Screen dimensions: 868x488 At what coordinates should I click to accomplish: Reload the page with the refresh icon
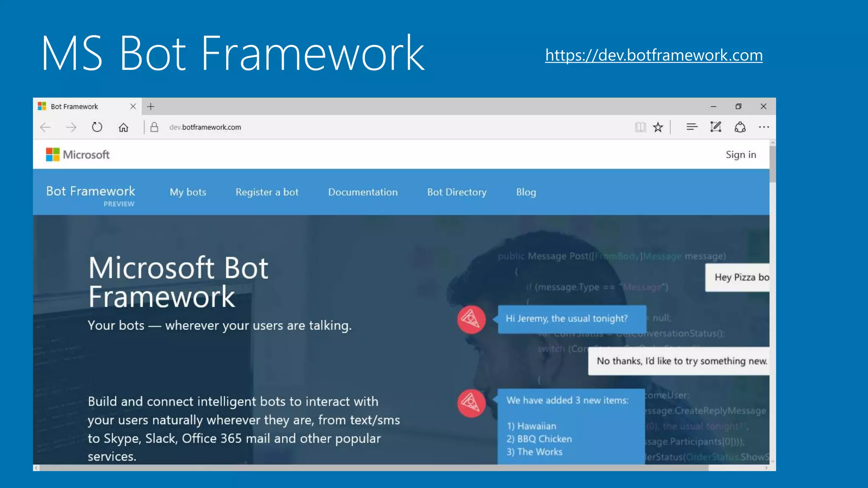pyautogui.click(x=97, y=127)
